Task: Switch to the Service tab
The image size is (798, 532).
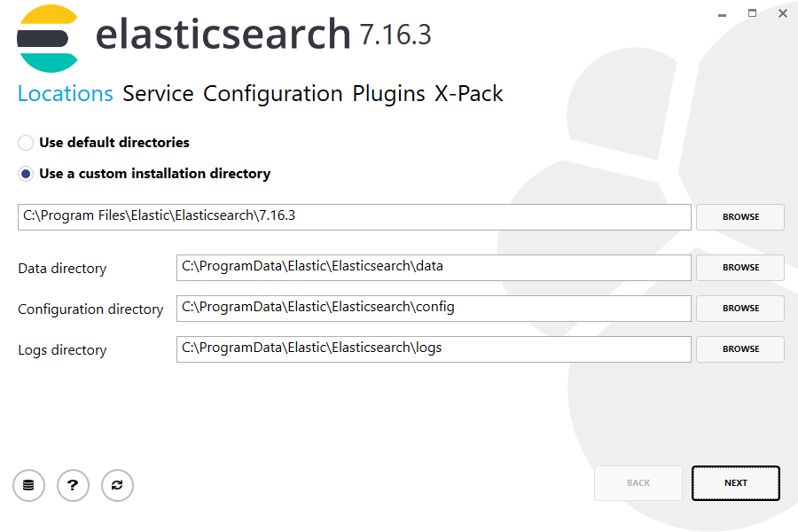Action: coord(158,93)
